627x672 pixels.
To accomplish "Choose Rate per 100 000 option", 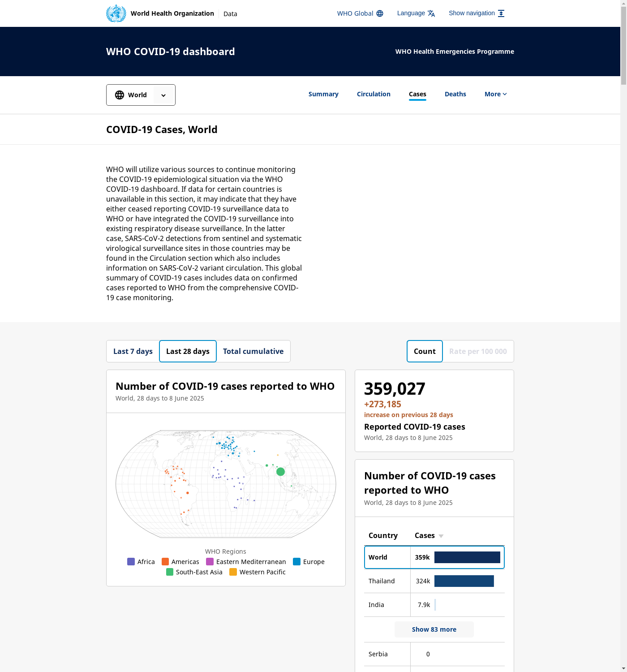I will pyautogui.click(x=478, y=351).
